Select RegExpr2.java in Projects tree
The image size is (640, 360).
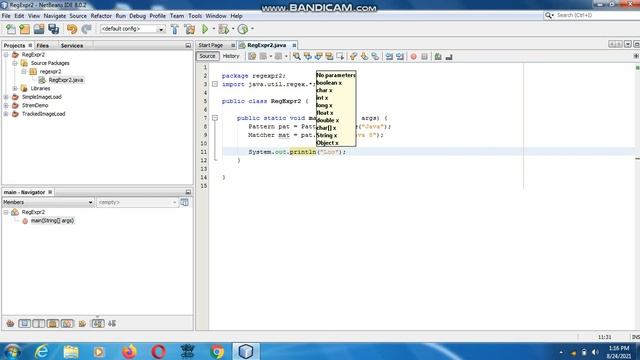tap(66, 80)
